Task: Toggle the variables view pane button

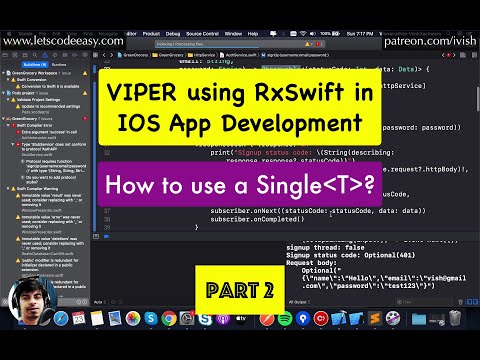Action: pos(469,302)
